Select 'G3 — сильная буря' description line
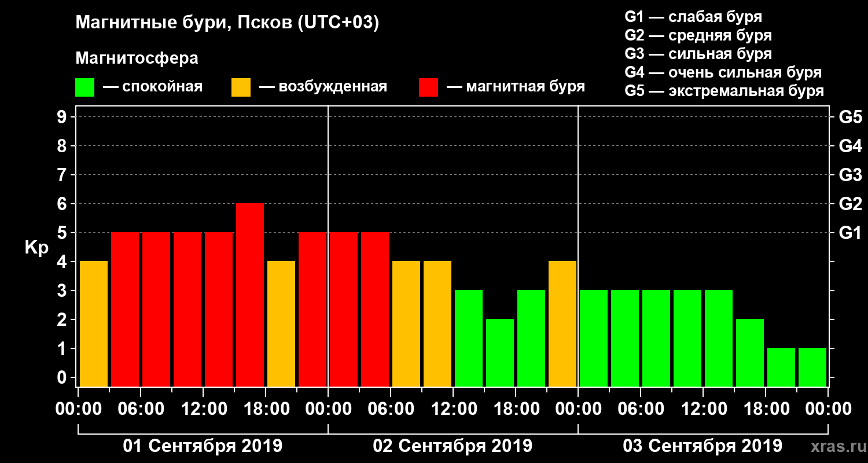 pyautogui.click(x=698, y=54)
